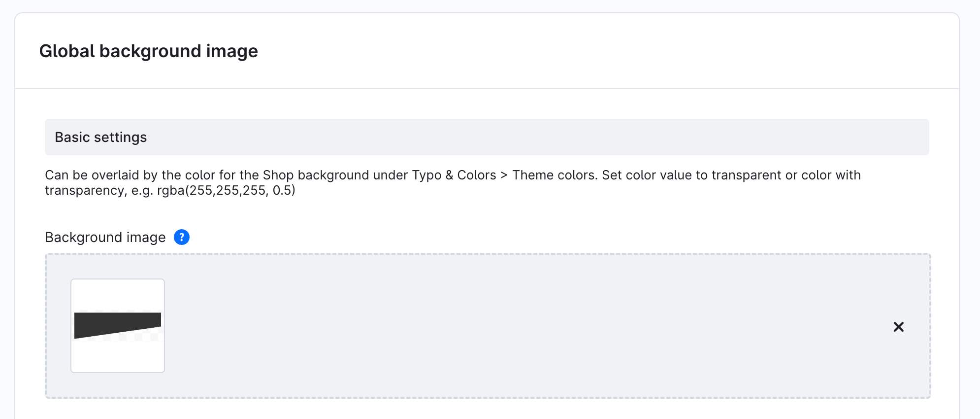980x419 pixels.
Task: Click the "Global background image" card title
Action: [x=148, y=51]
